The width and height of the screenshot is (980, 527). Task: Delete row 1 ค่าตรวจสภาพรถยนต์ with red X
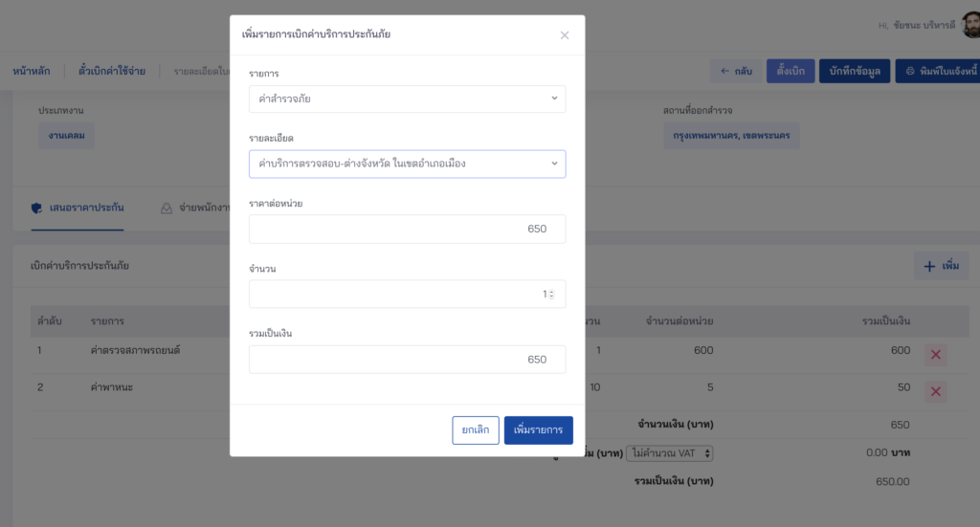936,355
